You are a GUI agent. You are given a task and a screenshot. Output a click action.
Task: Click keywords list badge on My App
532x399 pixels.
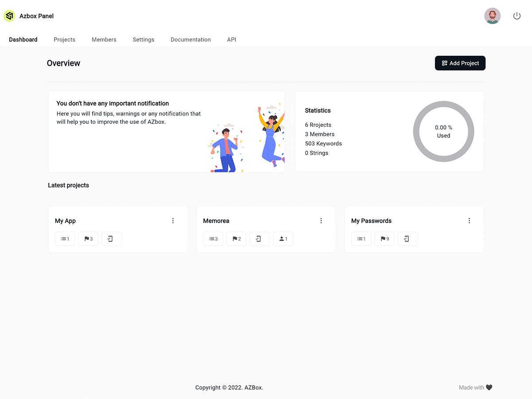[x=65, y=239]
